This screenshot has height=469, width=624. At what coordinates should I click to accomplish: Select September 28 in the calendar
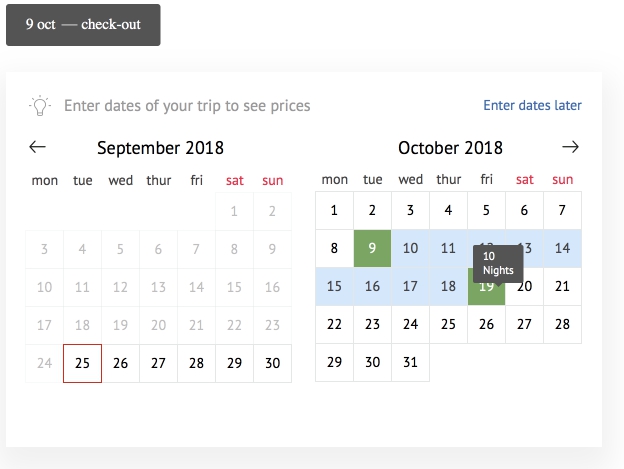[x=196, y=363]
